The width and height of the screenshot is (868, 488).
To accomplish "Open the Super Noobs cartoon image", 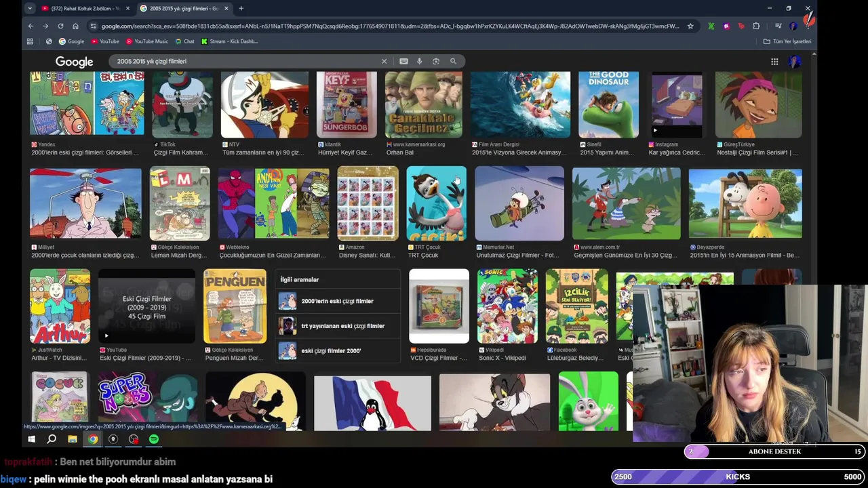I will click(148, 401).
